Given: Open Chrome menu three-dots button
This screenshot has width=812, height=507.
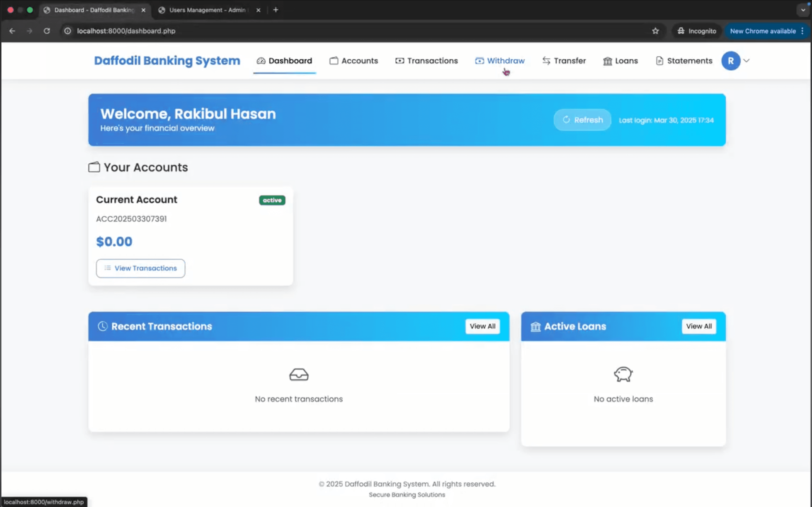Looking at the screenshot, I should [x=802, y=31].
